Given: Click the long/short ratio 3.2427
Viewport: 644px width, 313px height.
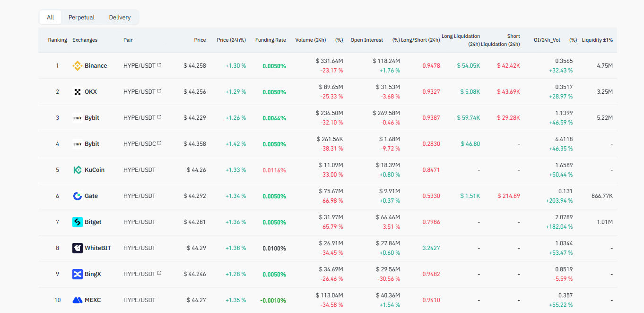Looking at the screenshot, I should [x=431, y=248].
